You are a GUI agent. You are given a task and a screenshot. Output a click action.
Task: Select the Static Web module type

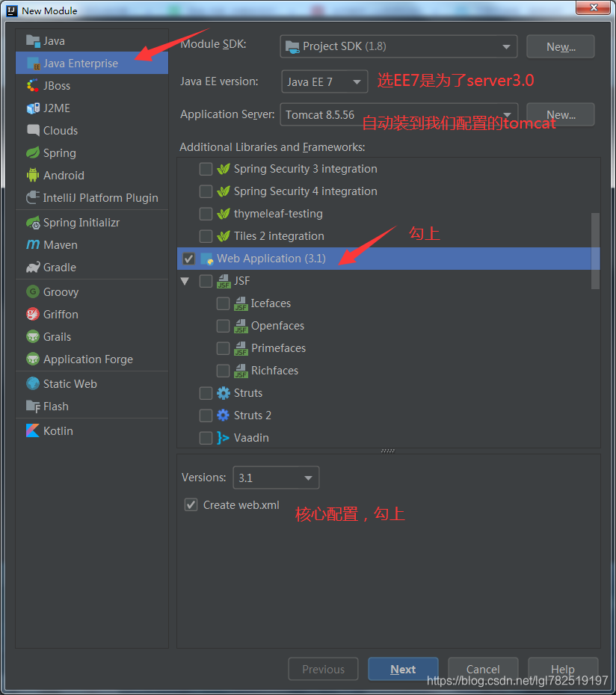(92, 384)
